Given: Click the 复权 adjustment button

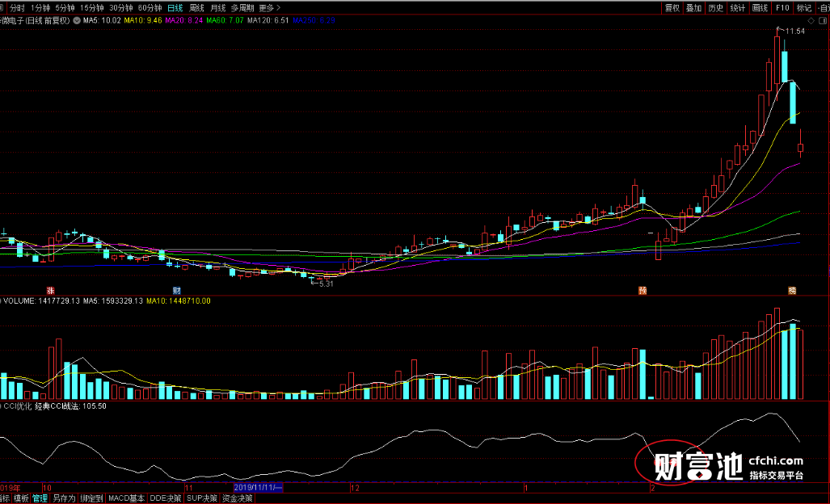Looking at the screenshot, I should pyautogui.click(x=672, y=8).
